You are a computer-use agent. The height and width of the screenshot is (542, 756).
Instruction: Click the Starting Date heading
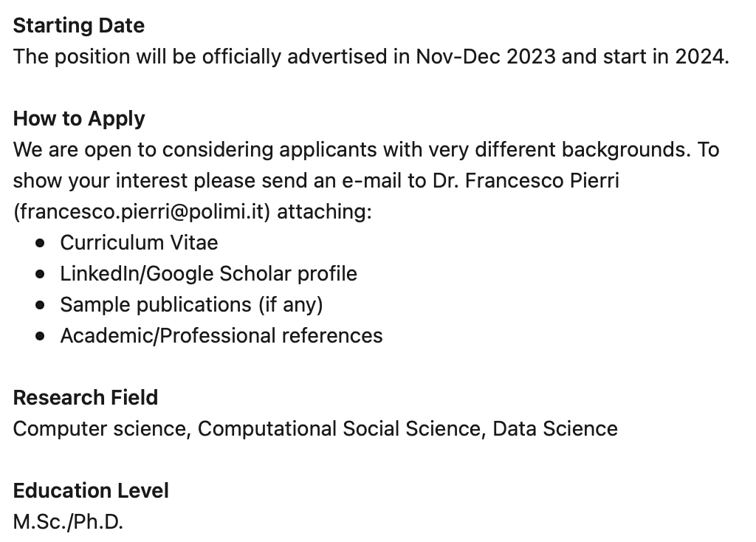pyautogui.click(x=79, y=26)
